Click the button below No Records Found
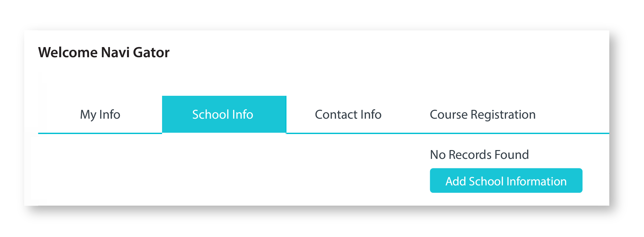This screenshot has height=237, width=644. pos(506,181)
